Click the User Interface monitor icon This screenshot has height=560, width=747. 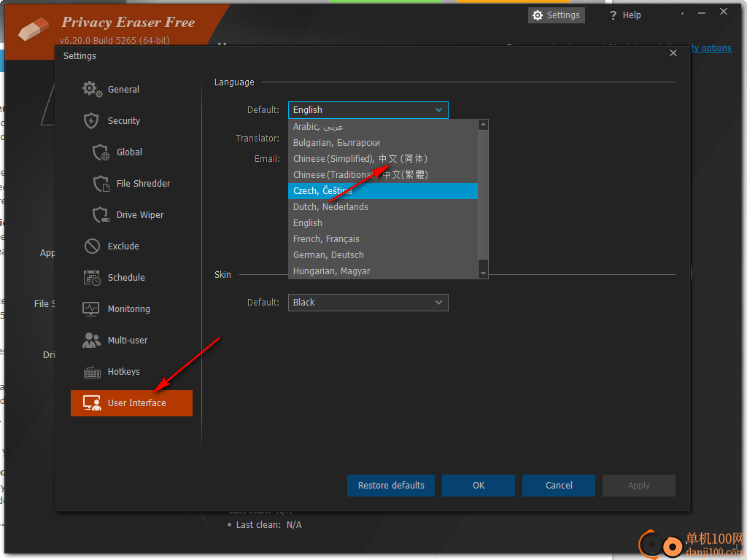coord(92,402)
